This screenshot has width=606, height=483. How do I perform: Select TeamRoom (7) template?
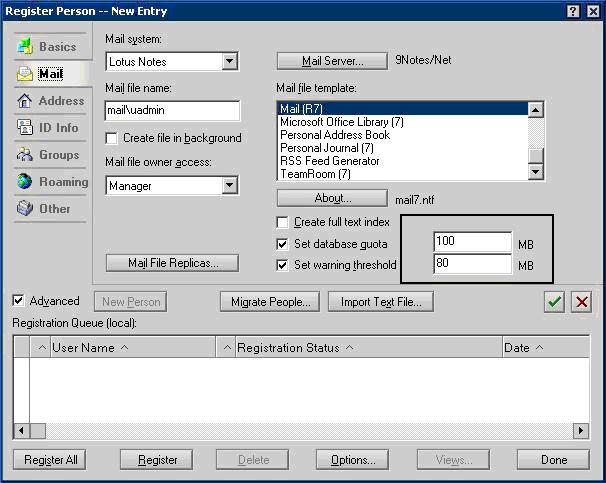click(402, 174)
